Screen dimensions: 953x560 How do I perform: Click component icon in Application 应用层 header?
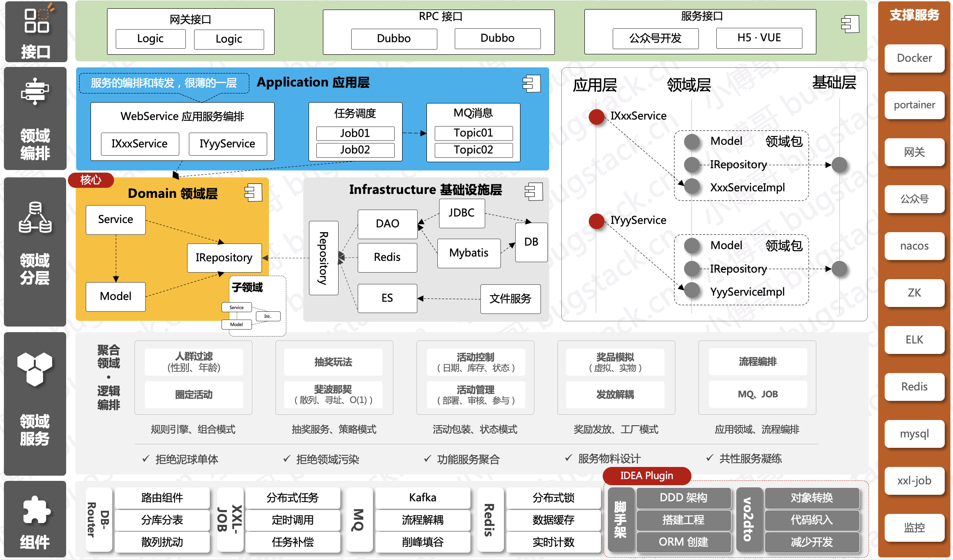[x=531, y=83]
